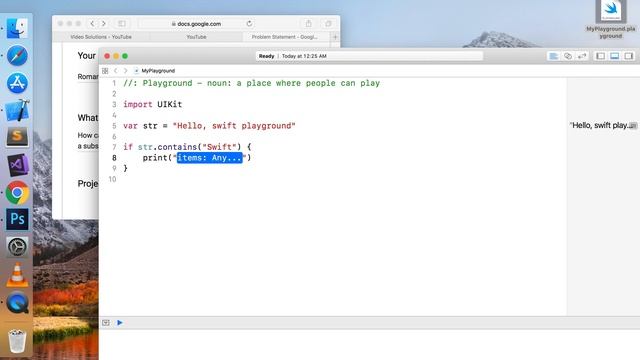Open App Store from the dock
Screen dimensions: 640x360
tap(17, 83)
